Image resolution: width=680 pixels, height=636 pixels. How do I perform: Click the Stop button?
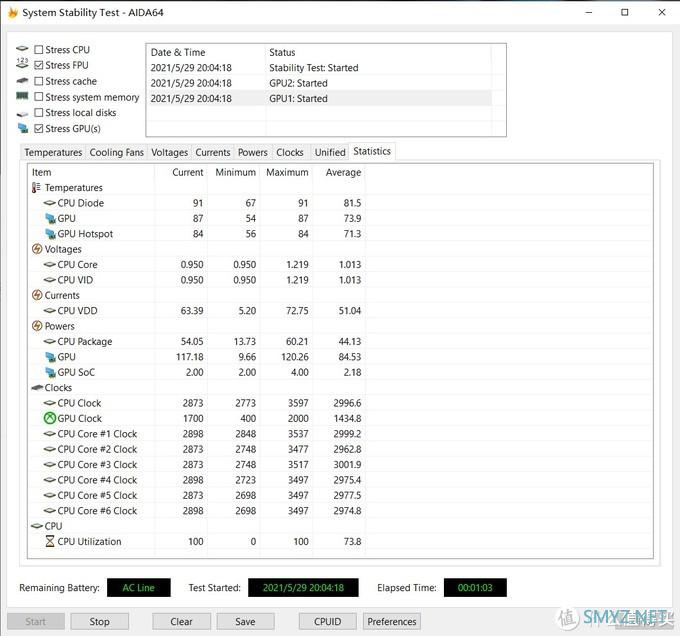(99, 621)
